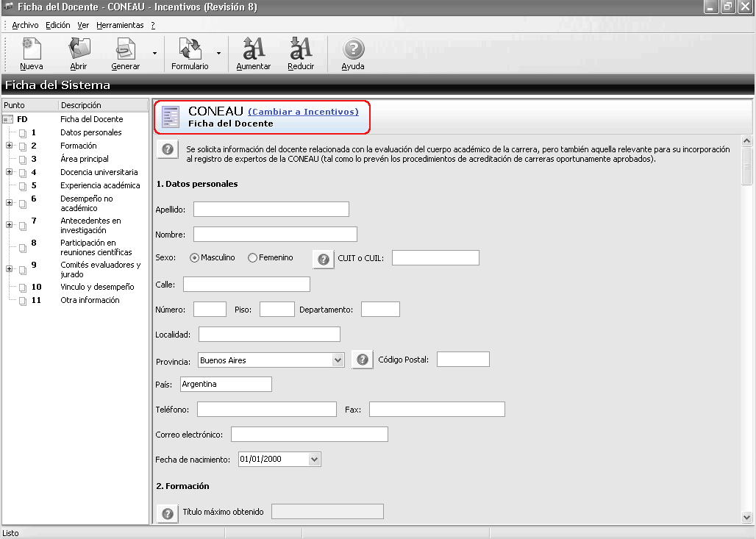756x539 pixels.
Task: Select Otra información in tree
Action: (90, 300)
